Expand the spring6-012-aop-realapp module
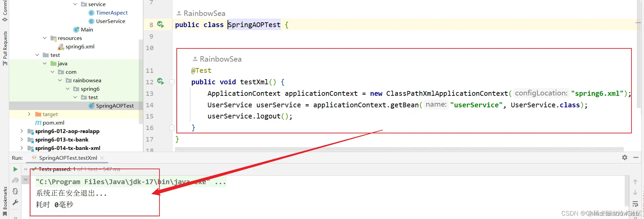The width and height of the screenshot is (644, 219). [22, 131]
